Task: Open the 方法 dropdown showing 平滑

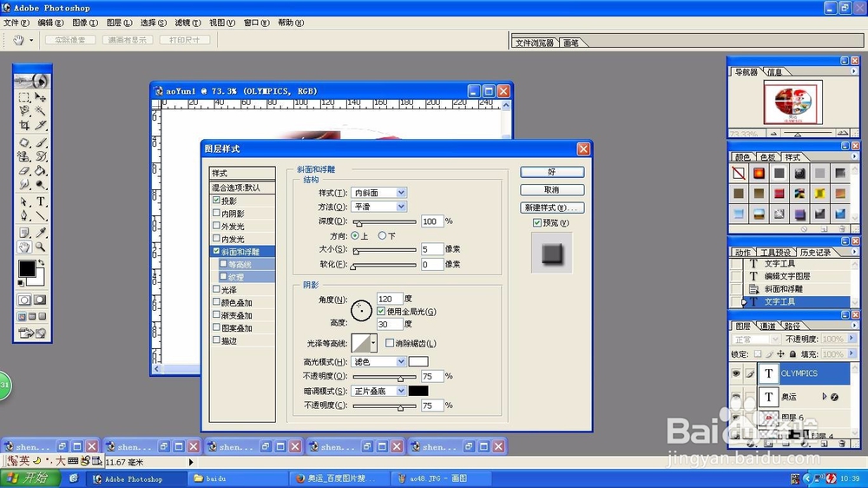Action: (401, 207)
